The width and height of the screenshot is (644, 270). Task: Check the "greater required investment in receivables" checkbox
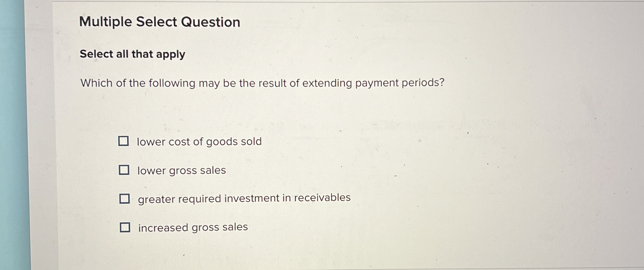(x=125, y=198)
